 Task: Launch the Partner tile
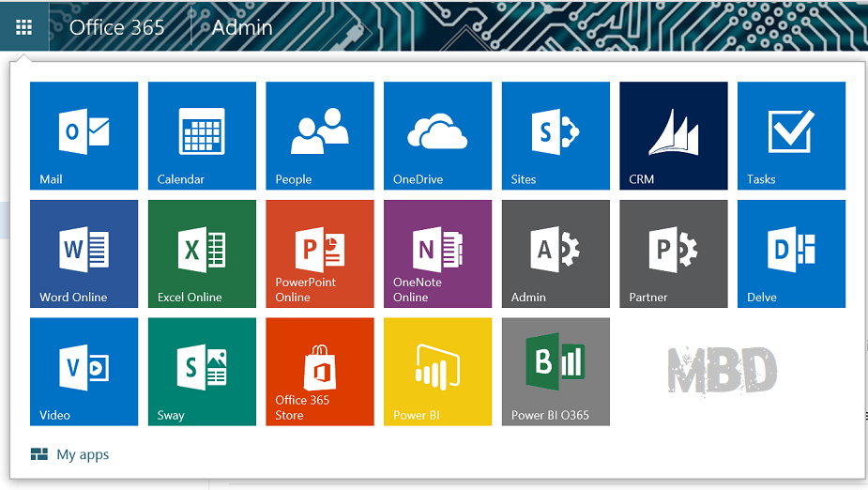[x=674, y=253]
